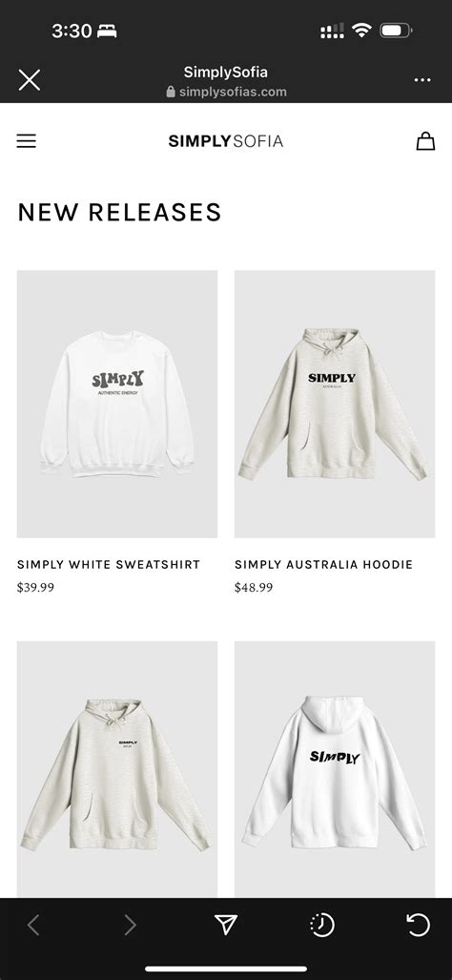
Task: Reload the page with refresh icon
Action: (x=419, y=925)
